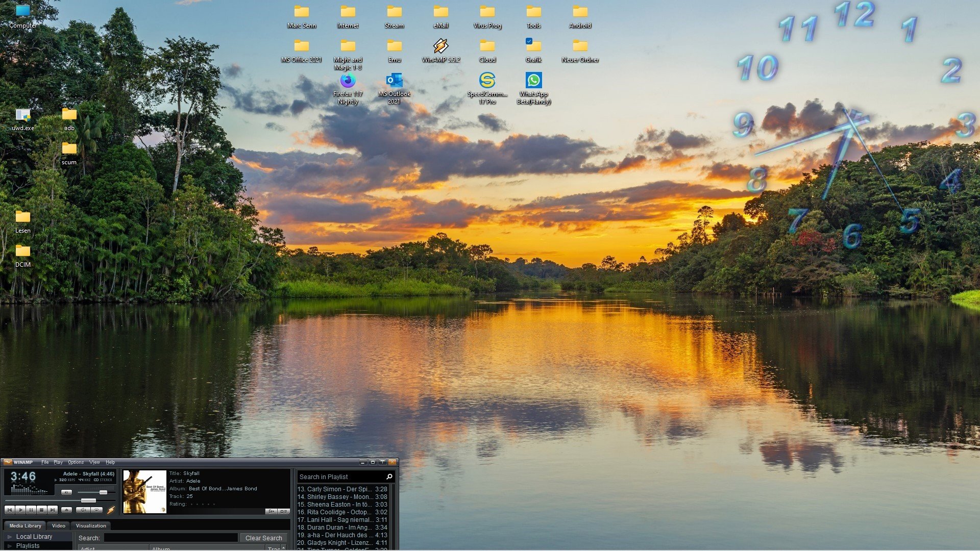Screen dimensions: 980x551
Task: Expand the Playlists tree node
Action: pyautogui.click(x=9, y=546)
